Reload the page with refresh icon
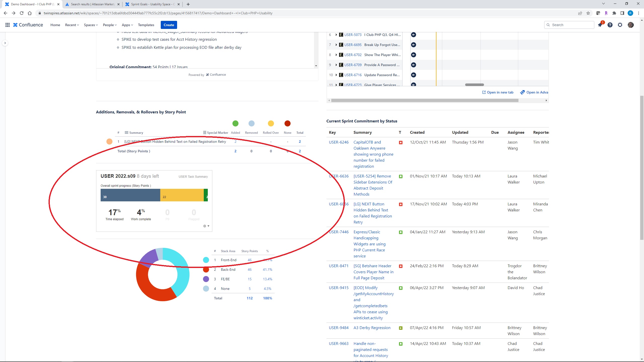 tap(22, 13)
